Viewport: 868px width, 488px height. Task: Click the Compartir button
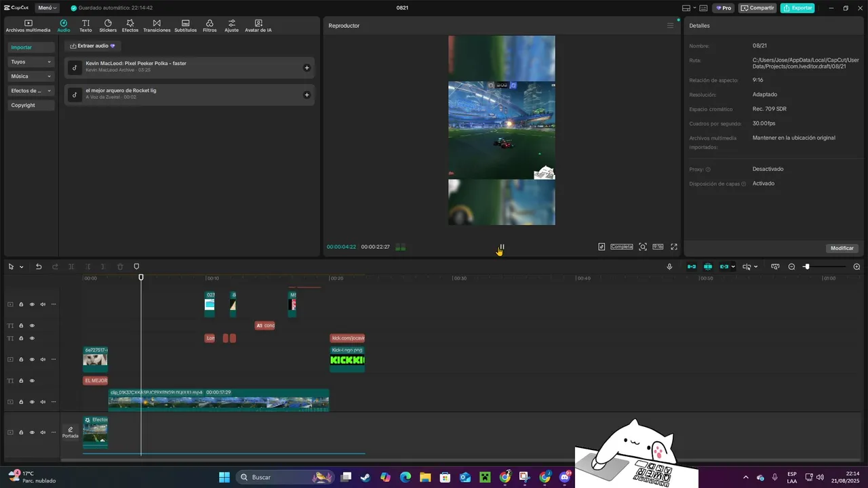coord(757,8)
